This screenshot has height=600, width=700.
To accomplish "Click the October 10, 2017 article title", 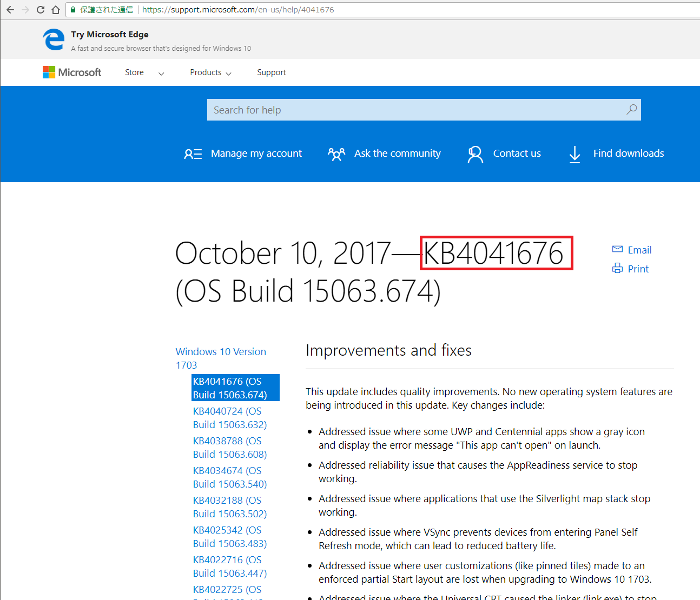I will 369,272.
